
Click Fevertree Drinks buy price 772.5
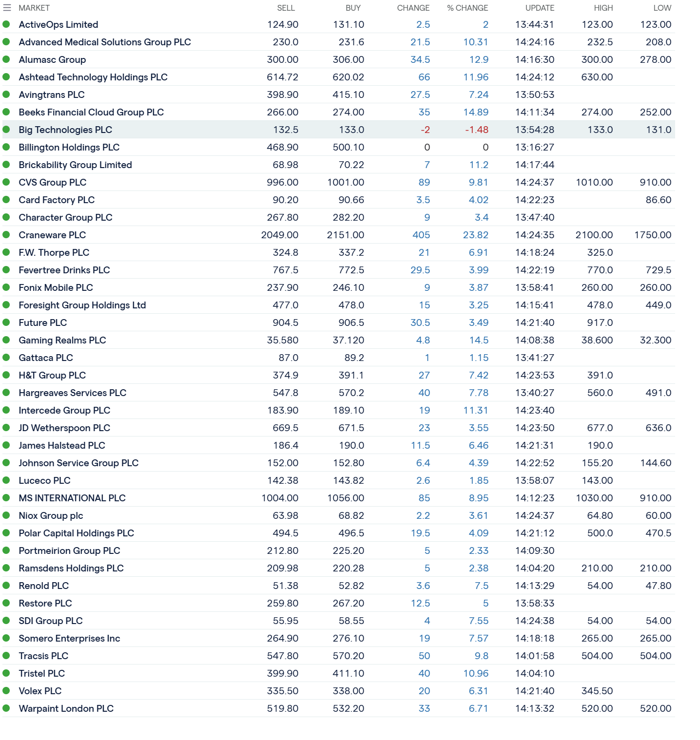(351, 270)
